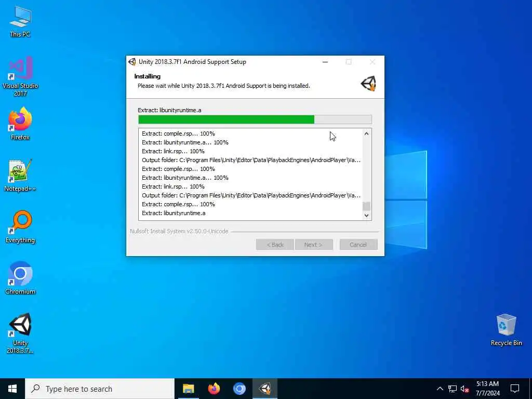532x399 pixels.
Task: Click the Unity logo in installer header
Action: point(368,83)
